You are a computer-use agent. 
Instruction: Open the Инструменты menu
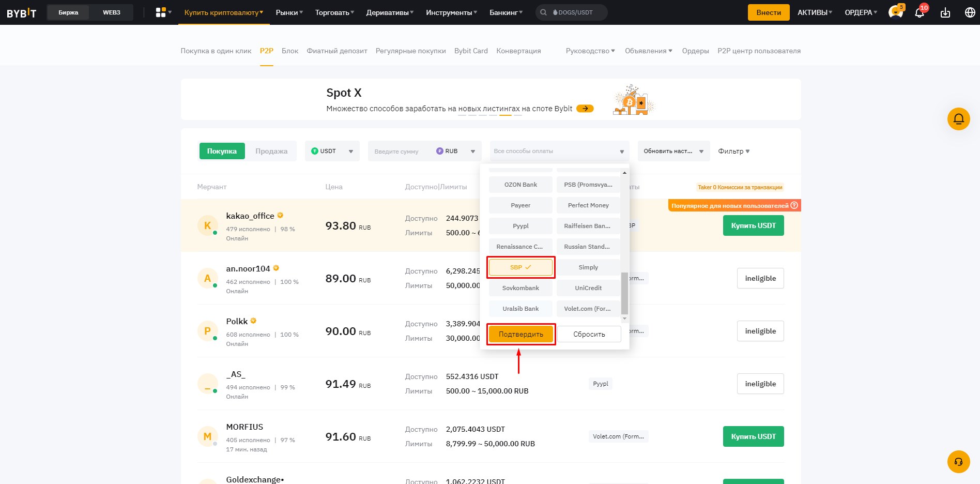point(451,12)
